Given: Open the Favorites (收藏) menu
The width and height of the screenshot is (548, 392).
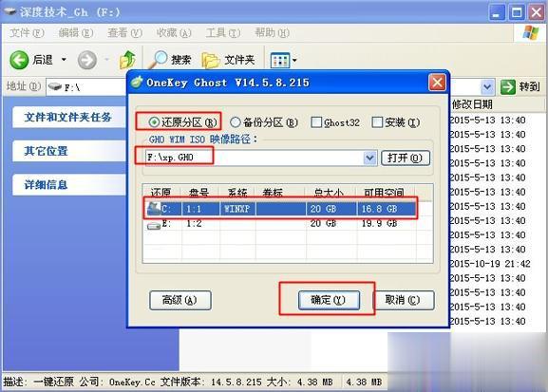Looking at the screenshot, I should [x=174, y=33].
